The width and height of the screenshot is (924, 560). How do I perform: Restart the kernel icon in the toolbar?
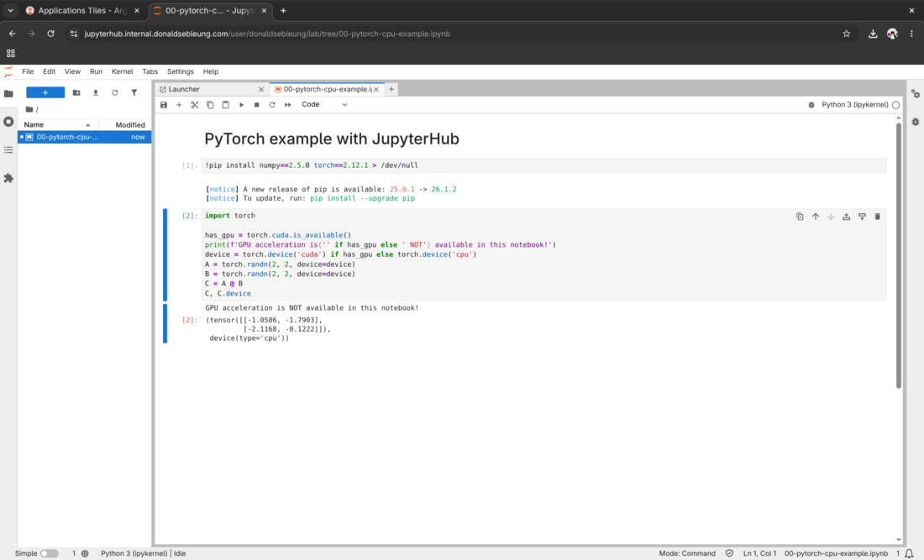pyautogui.click(x=272, y=105)
